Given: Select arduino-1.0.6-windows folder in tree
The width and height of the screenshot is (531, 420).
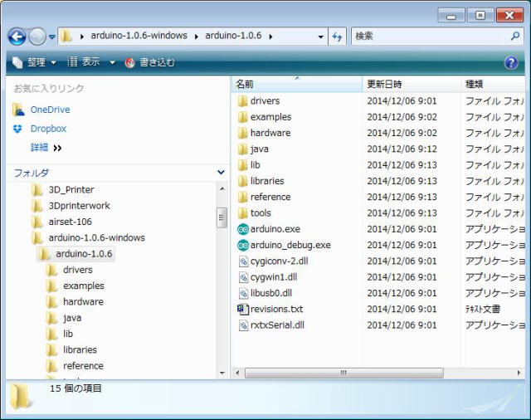Looking at the screenshot, I should point(96,237).
